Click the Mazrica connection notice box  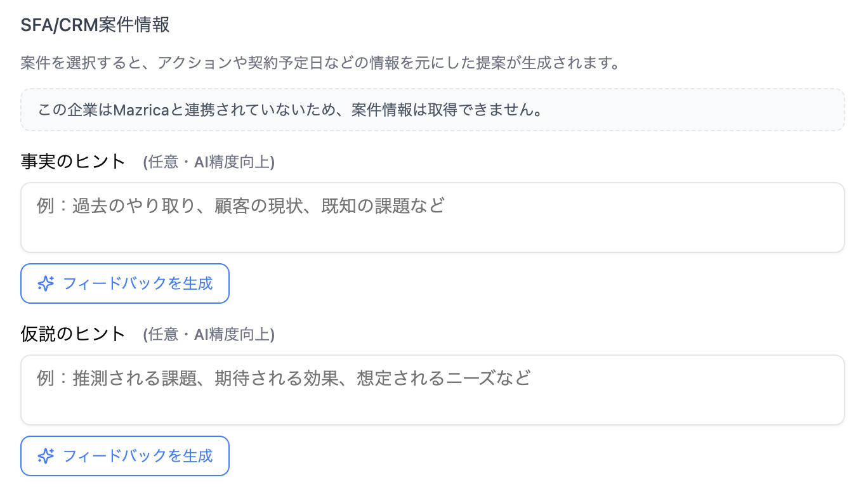coord(431,110)
